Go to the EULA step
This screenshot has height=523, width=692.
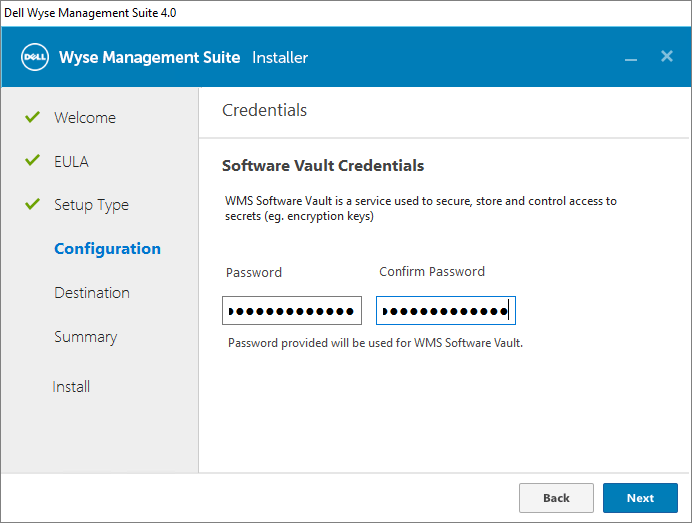[x=71, y=161]
